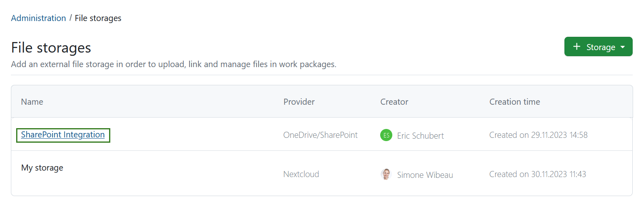Viewport: 644px width, 209px height.
Task: Click the plus icon on Storage button
Action: [x=577, y=47]
